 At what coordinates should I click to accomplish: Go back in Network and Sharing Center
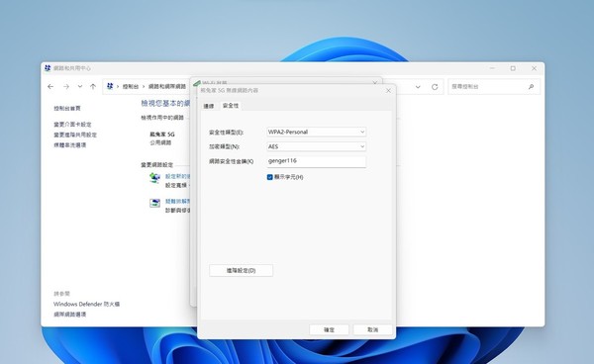pos(50,87)
